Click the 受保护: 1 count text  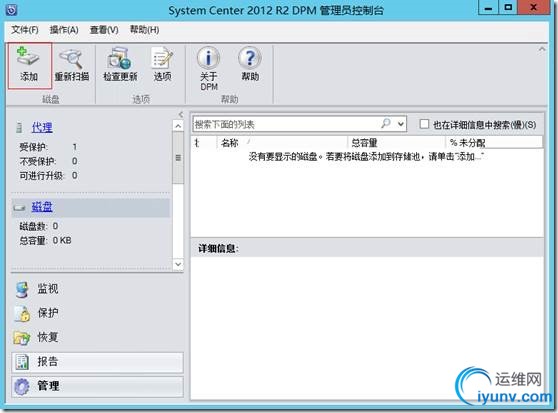coord(48,147)
